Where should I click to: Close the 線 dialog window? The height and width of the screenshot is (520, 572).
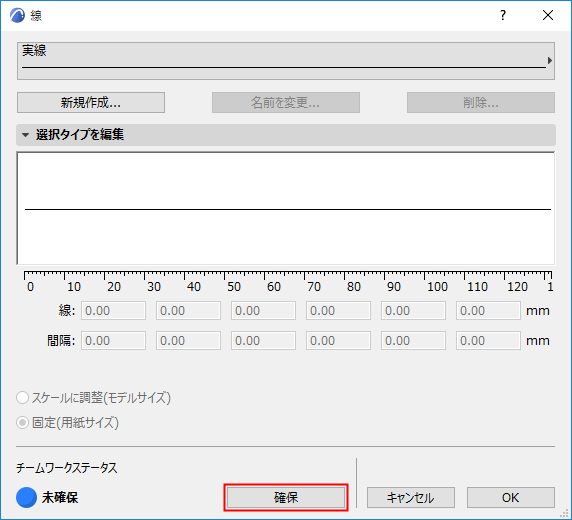coord(548,15)
